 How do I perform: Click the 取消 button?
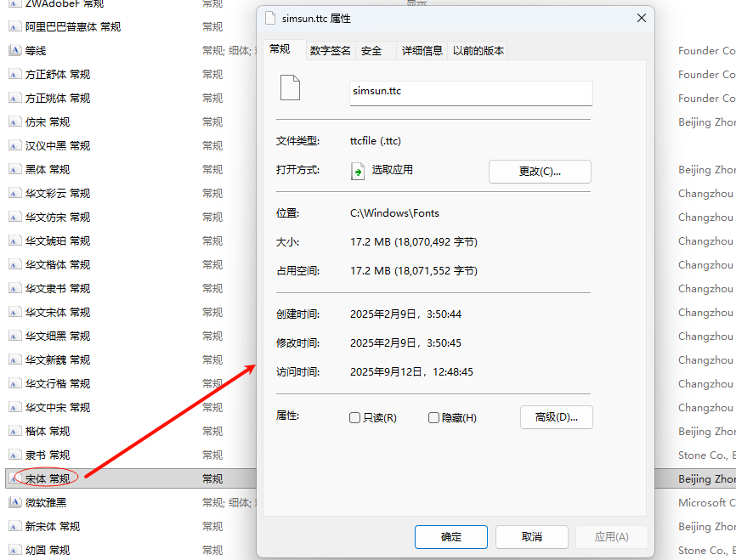click(531, 537)
